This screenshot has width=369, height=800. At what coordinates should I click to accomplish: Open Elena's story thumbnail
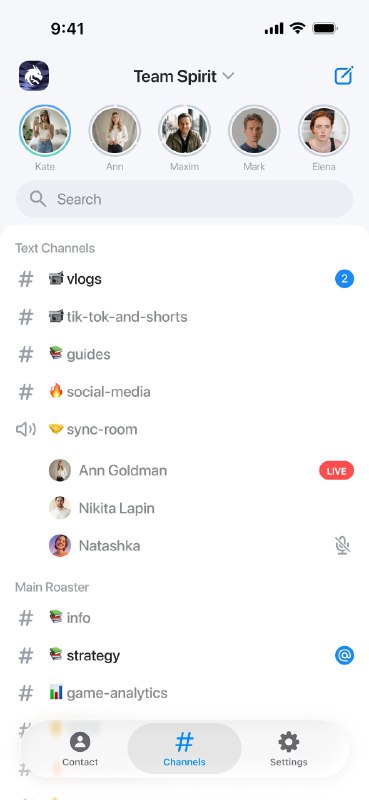[x=324, y=131]
